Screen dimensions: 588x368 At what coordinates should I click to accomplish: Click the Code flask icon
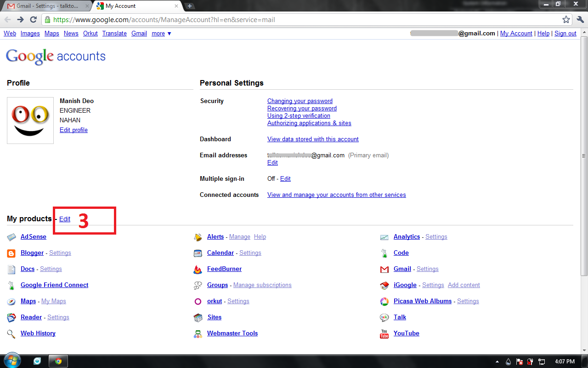tap(384, 253)
